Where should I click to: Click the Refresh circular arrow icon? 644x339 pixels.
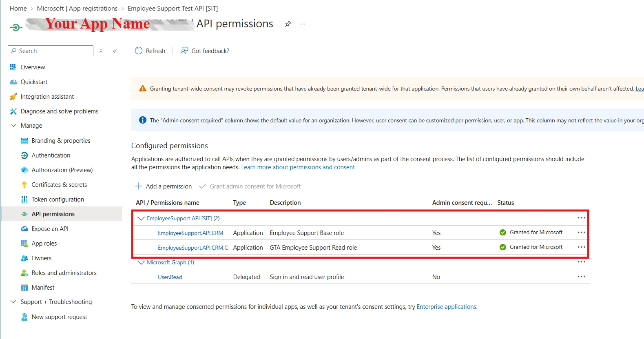tap(139, 51)
